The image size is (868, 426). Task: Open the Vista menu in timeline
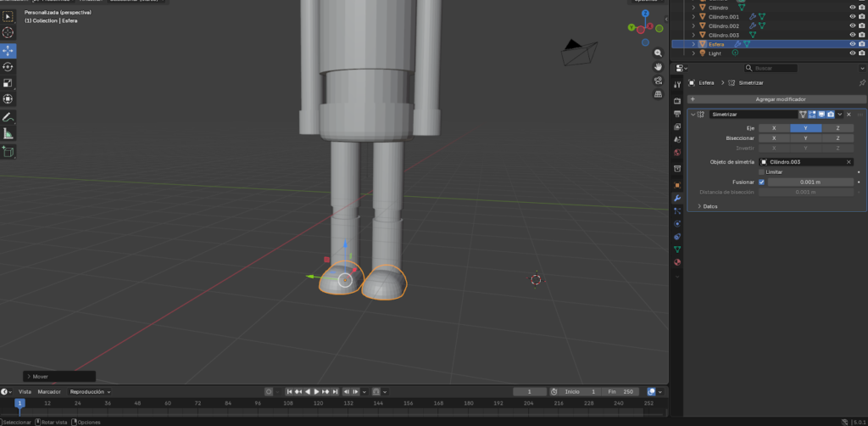coord(25,392)
